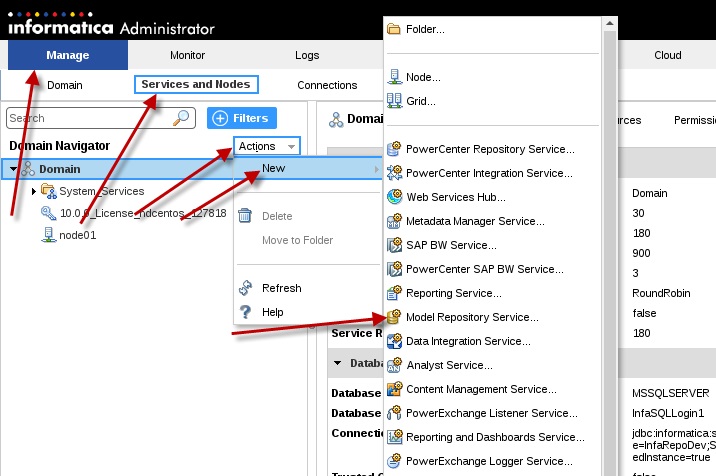This screenshot has height=476, width=716.
Task: Select Data Integration Service menu entry
Action: (468, 341)
